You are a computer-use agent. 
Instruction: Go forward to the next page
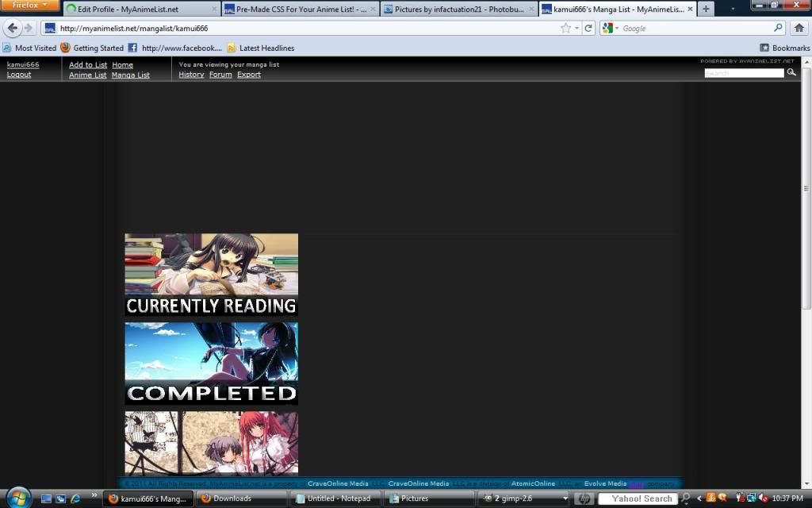click(29, 28)
